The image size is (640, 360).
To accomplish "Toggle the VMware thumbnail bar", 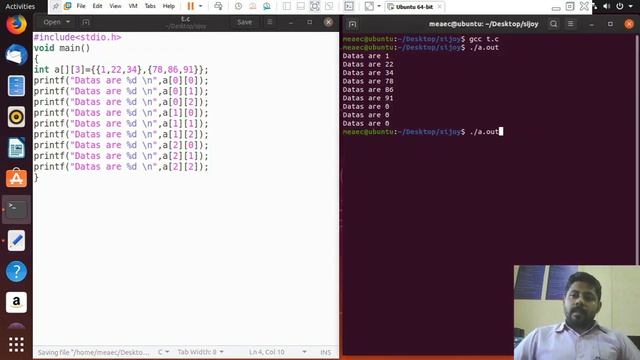I will pos(301,6).
